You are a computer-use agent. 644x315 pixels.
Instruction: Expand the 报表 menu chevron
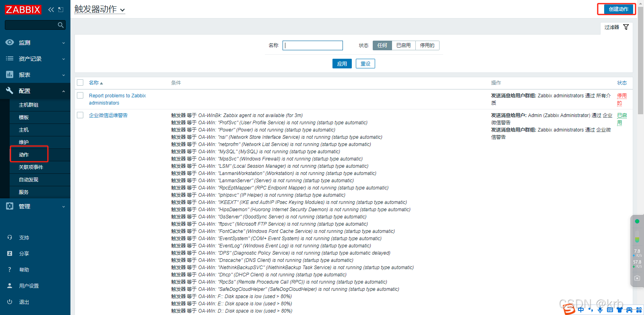pyautogui.click(x=64, y=75)
